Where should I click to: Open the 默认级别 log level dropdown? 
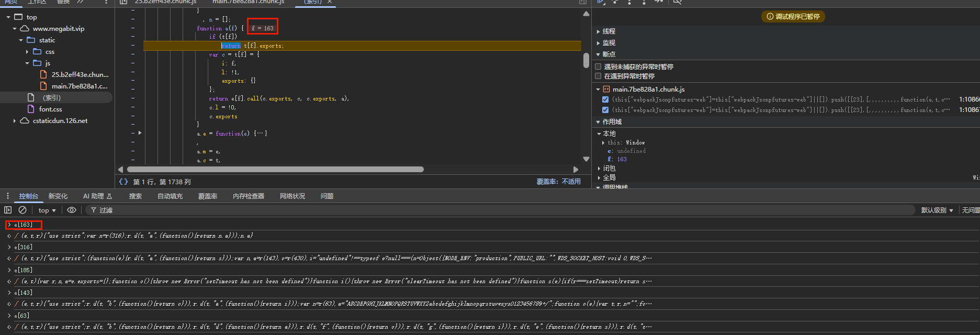[x=937, y=210]
